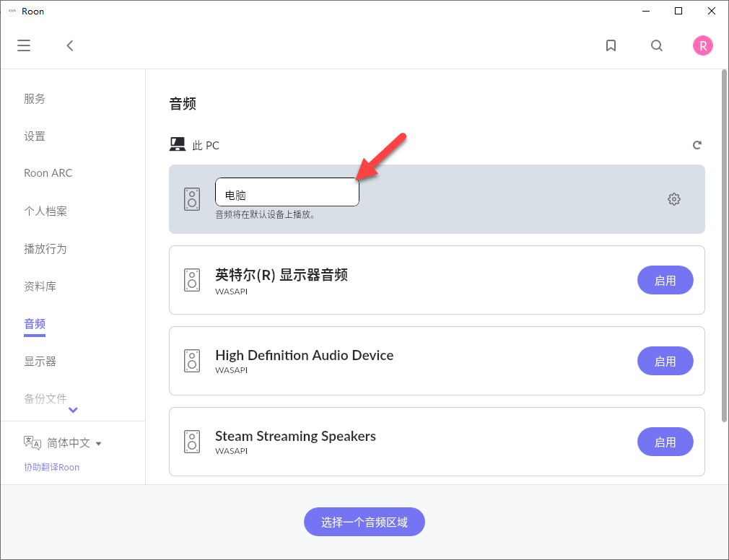Click WASAPI label under High Definition Audio Device
The height and width of the screenshot is (560, 729).
[231, 370]
